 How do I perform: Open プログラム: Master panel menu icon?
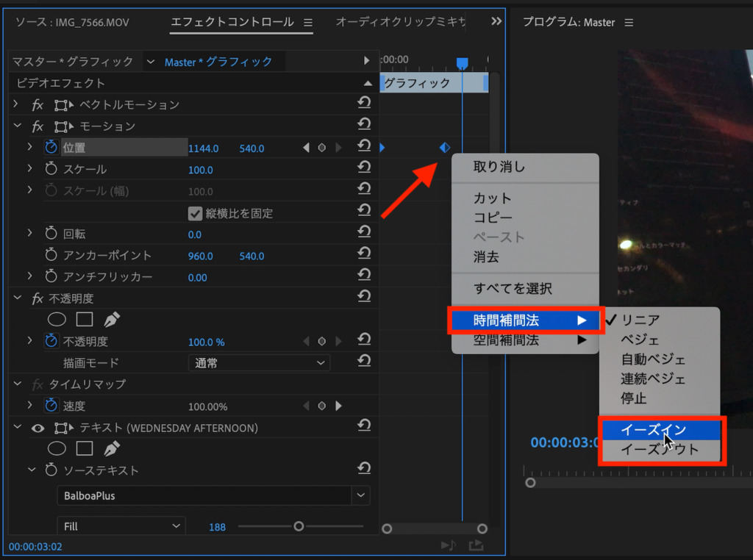tap(629, 23)
